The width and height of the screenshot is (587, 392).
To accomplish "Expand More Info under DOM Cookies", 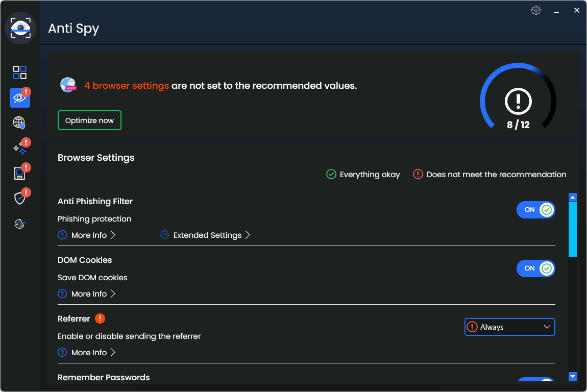I will click(x=87, y=293).
